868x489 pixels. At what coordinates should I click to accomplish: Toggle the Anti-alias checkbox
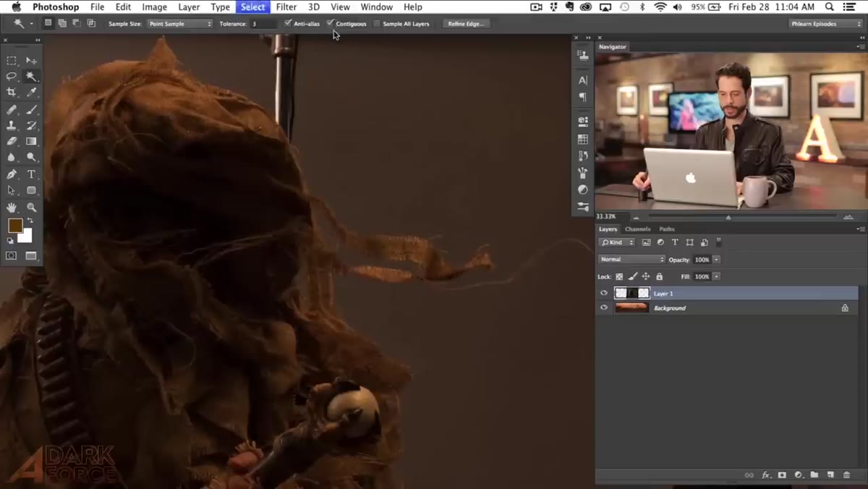[x=288, y=23]
